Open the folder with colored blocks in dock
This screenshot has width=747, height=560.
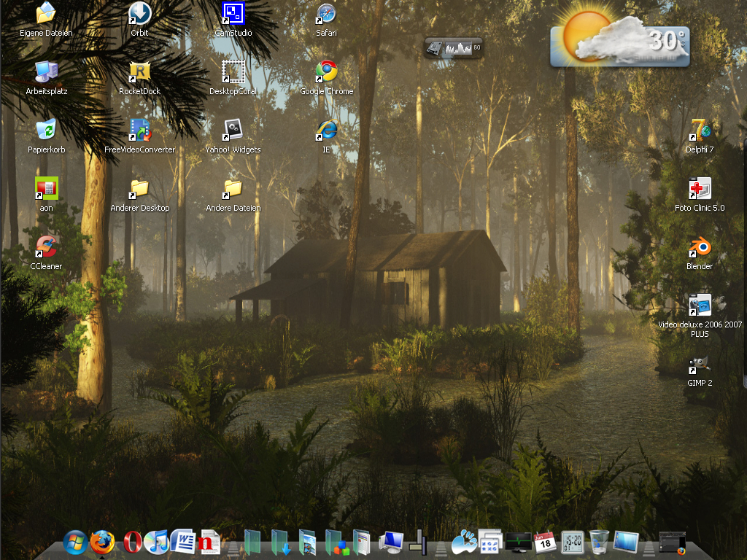point(337,542)
